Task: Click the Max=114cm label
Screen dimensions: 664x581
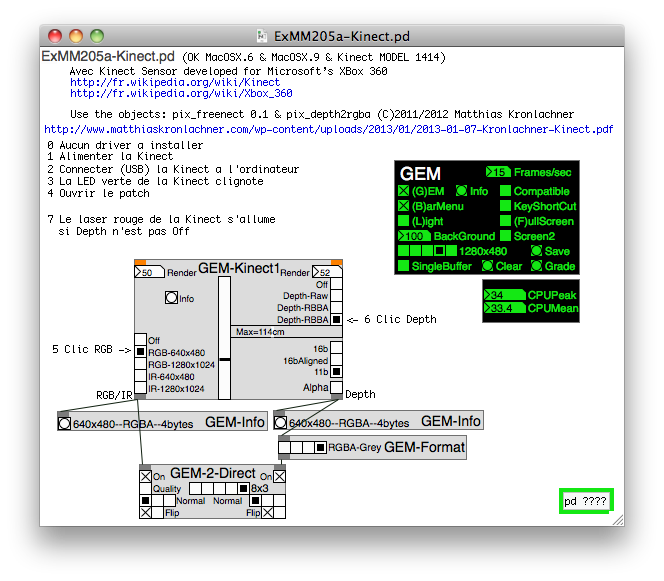Action: pos(260,332)
